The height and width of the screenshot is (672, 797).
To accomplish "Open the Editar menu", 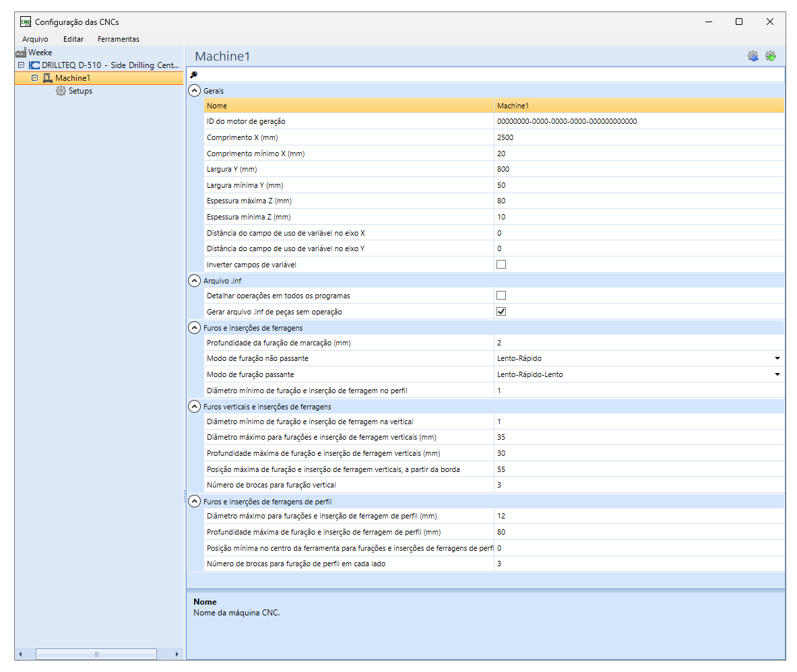I will click(x=73, y=39).
